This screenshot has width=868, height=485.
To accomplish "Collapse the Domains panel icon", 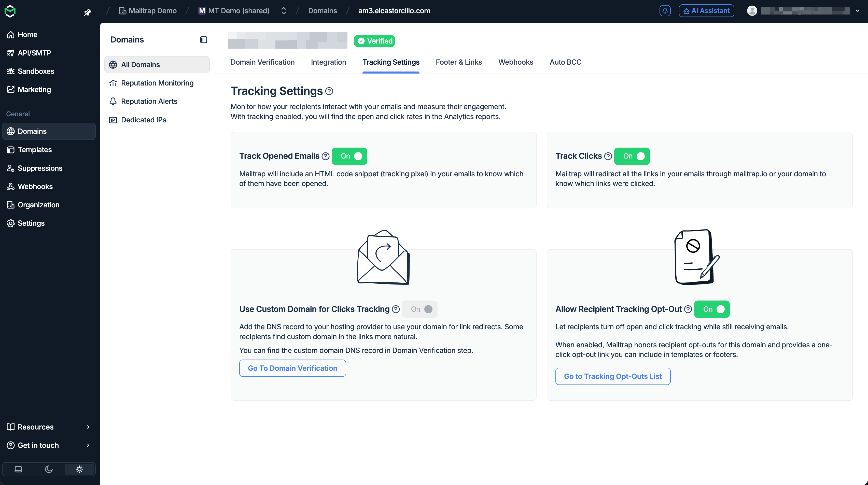I will 204,40.
